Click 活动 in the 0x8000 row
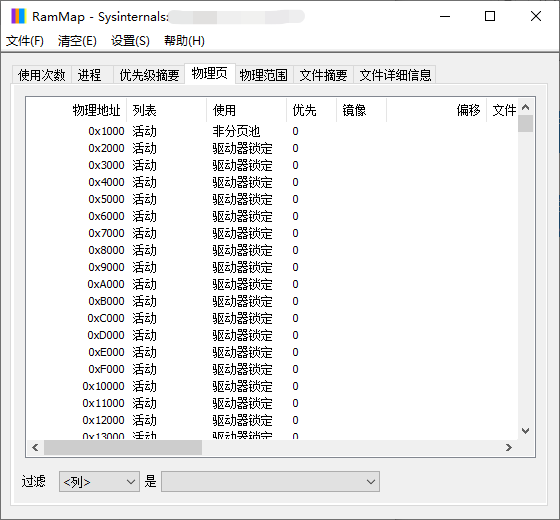 [x=144, y=250]
